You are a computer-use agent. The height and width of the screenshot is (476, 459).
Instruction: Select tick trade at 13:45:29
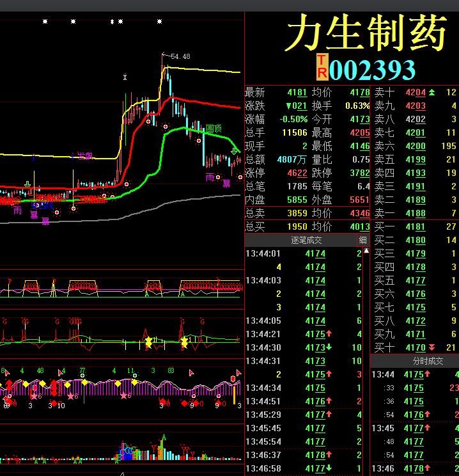pyautogui.click(x=304, y=415)
